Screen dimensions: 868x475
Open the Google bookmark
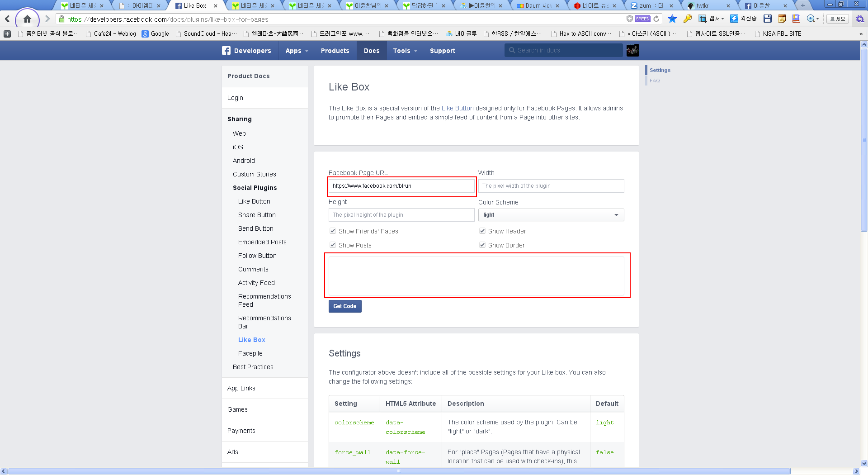pos(155,34)
